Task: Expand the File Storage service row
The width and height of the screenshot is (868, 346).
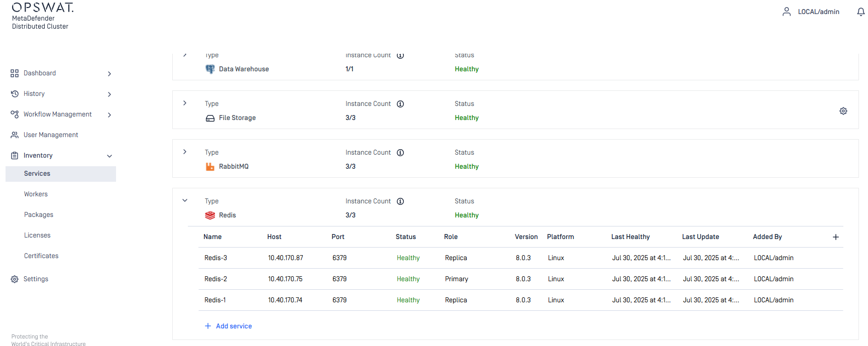Action: pyautogui.click(x=185, y=103)
